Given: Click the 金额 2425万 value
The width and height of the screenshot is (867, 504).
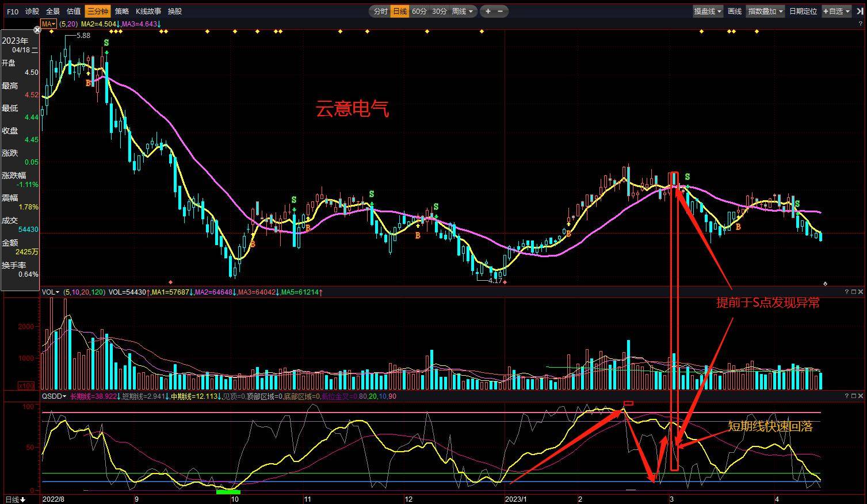Looking at the screenshot, I should (x=27, y=252).
